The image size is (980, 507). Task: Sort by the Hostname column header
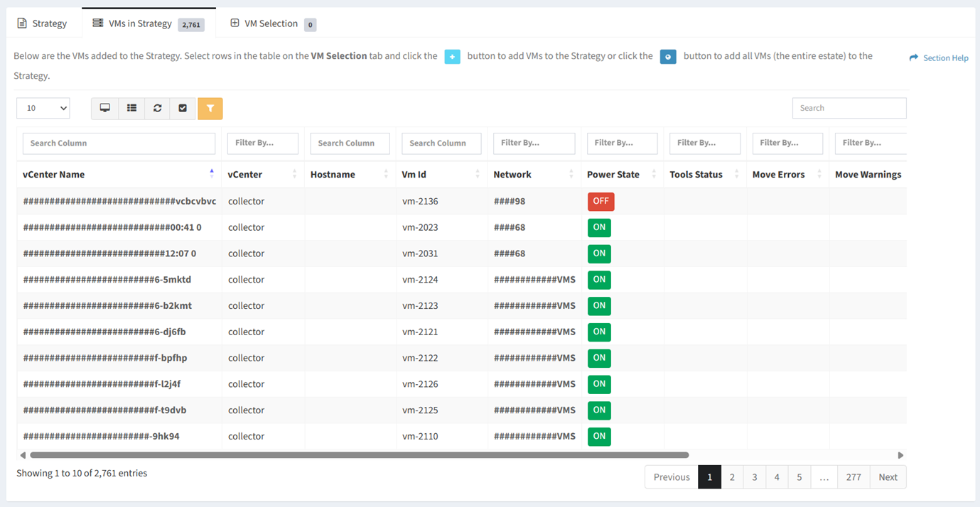[x=350, y=174]
